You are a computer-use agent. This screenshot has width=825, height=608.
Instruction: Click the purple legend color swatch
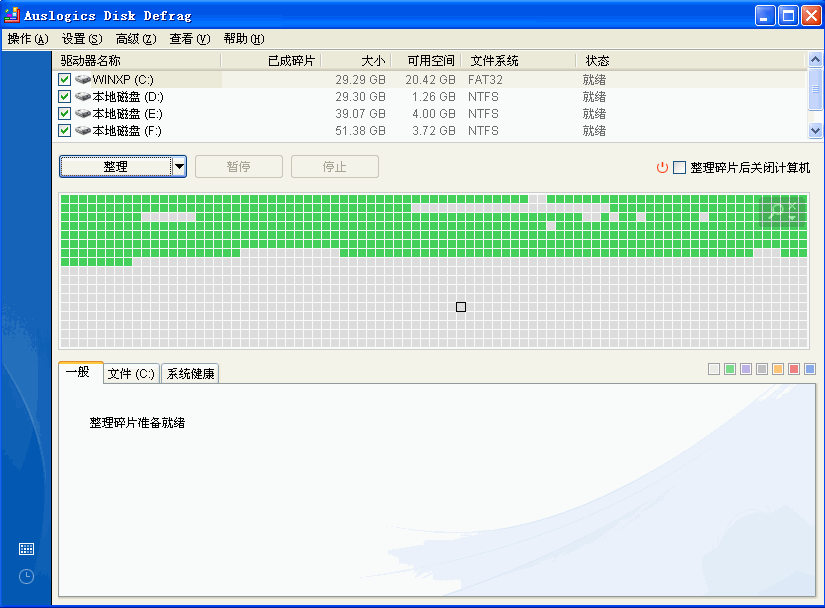point(746,369)
